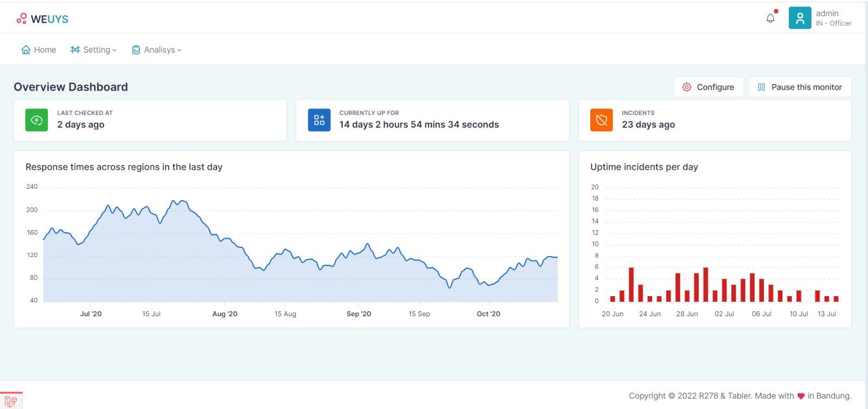
Task: Click the WEUYS brand name text
Action: point(49,19)
